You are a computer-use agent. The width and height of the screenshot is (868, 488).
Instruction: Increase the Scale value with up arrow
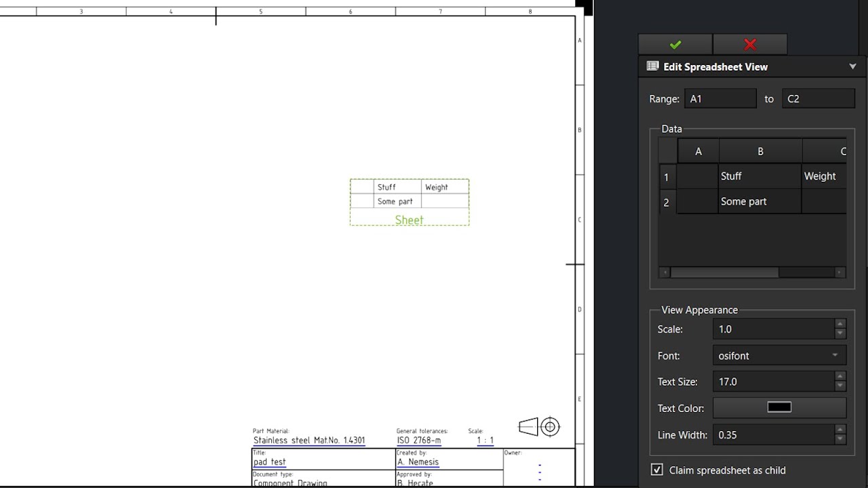[840, 324]
